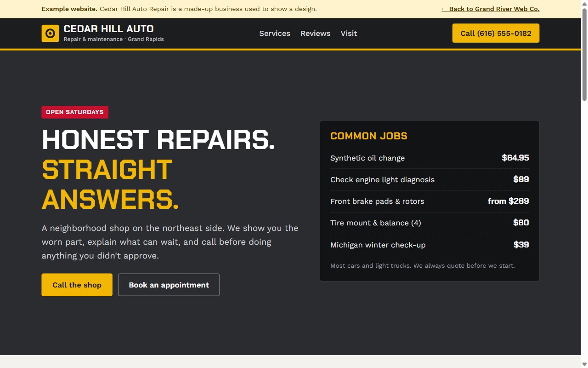Screen dimensions: 588x368
Task: Click the $64.95 price
Action: (515, 158)
